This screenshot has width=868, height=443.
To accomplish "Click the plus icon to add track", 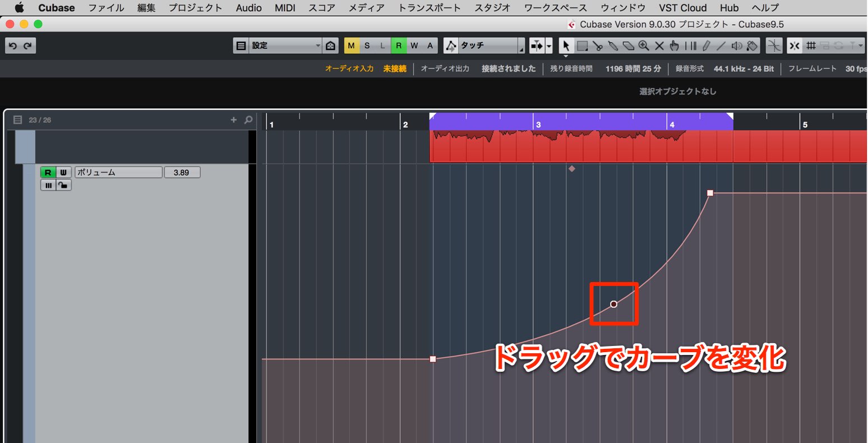I will [234, 119].
